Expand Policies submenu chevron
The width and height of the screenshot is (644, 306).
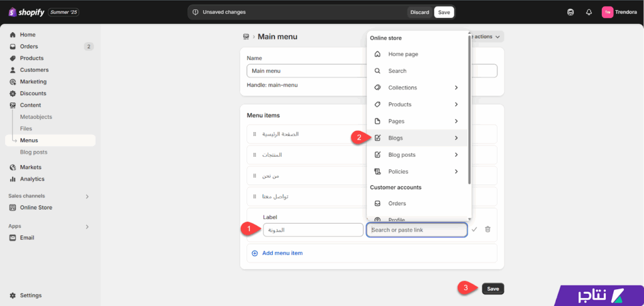pos(457,171)
